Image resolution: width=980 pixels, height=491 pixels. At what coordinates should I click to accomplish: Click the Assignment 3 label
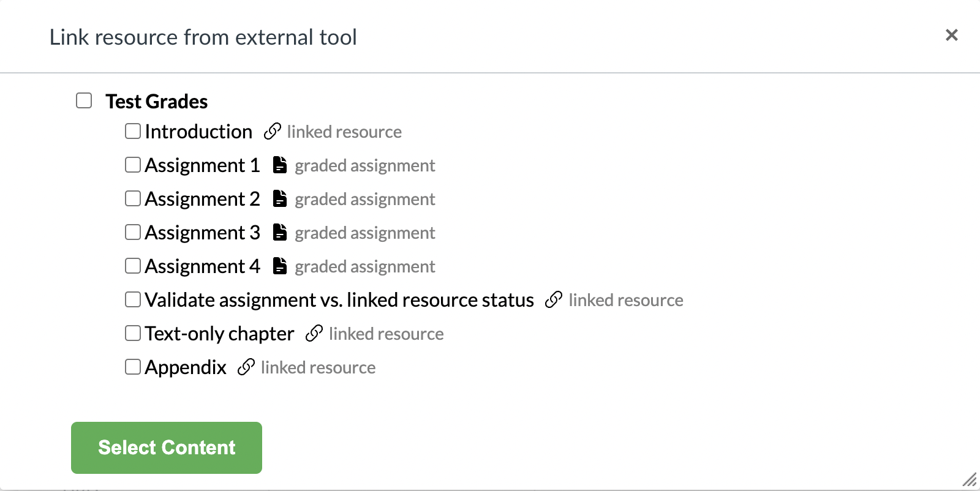(203, 233)
